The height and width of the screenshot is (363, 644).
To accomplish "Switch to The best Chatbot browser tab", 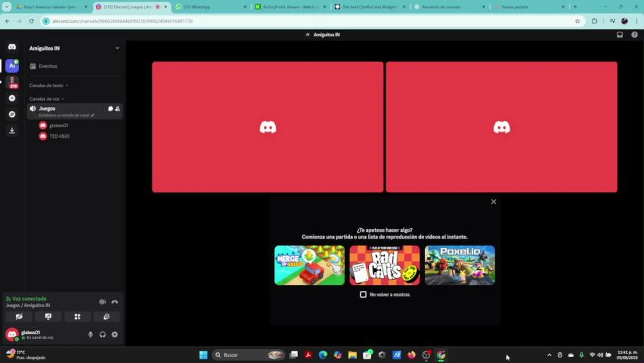I will point(371,7).
